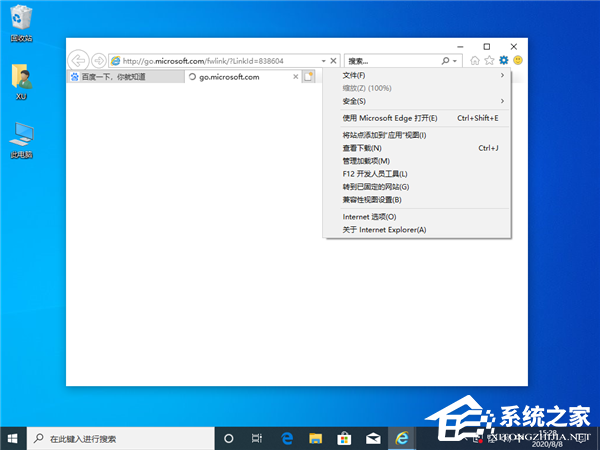Open the home page icon
The height and width of the screenshot is (450, 600).
click(475, 60)
